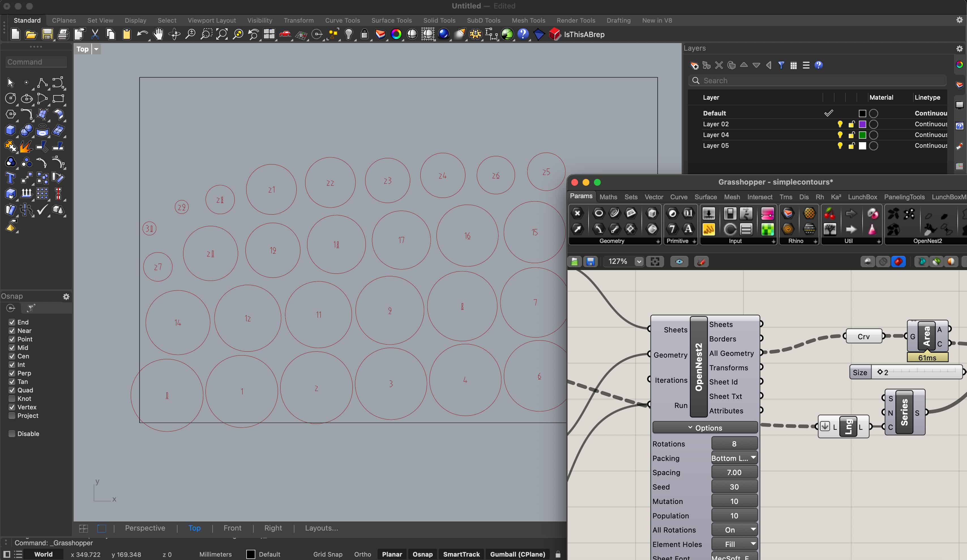Click Layer 04 green color swatch
Screen dimensions: 967x560
click(x=862, y=135)
